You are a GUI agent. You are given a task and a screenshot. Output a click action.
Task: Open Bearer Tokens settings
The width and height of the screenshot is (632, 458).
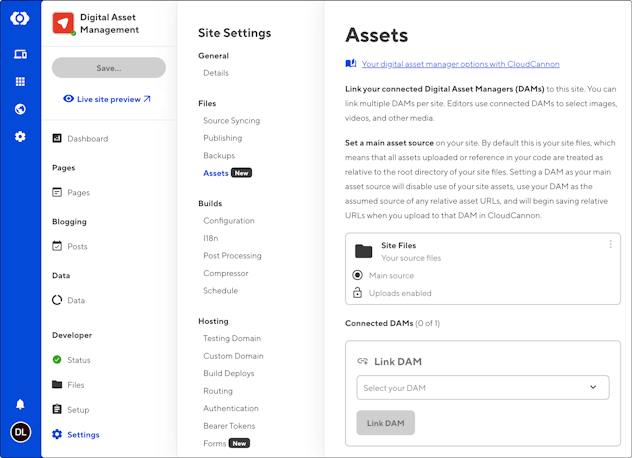pyautogui.click(x=229, y=426)
